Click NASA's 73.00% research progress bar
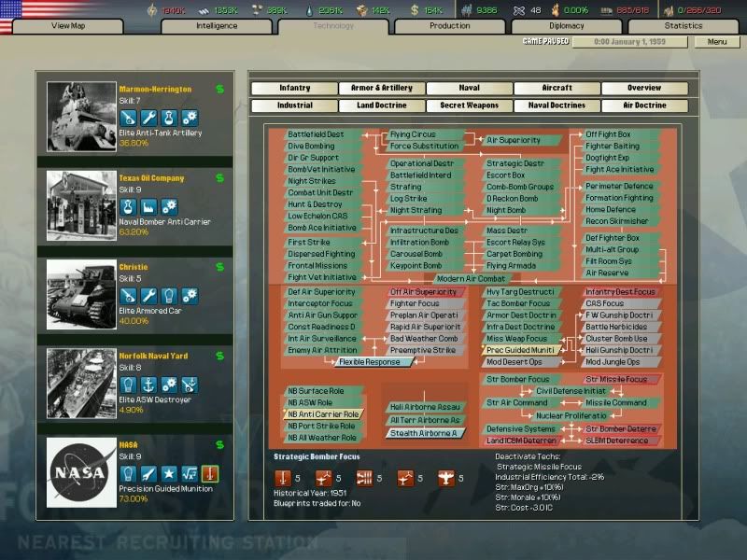747x560 pixels. (135, 497)
